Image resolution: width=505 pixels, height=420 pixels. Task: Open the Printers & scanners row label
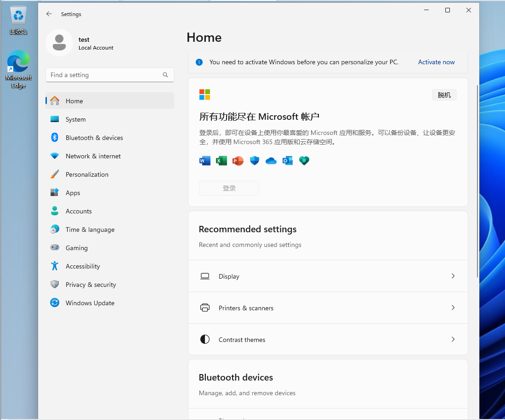pyautogui.click(x=246, y=308)
